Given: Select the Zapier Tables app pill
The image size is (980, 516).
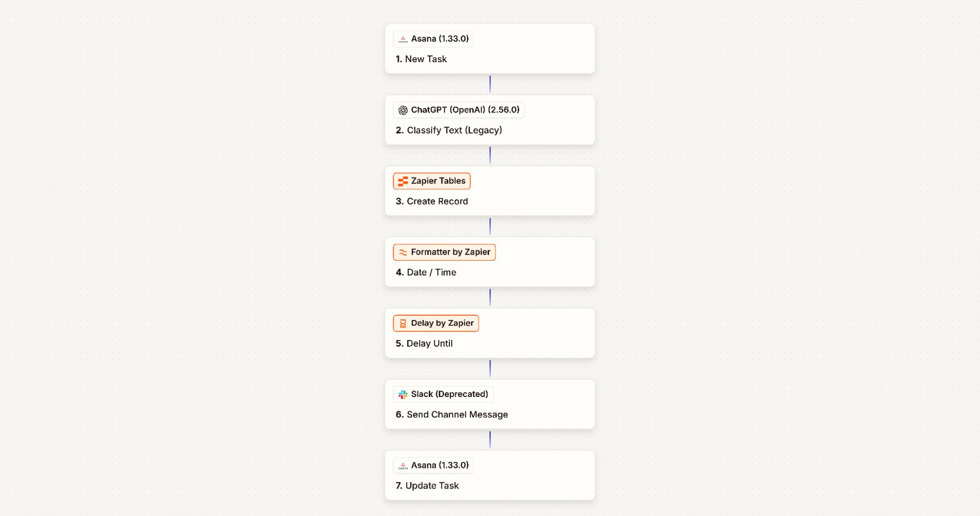Looking at the screenshot, I should (431, 181).
